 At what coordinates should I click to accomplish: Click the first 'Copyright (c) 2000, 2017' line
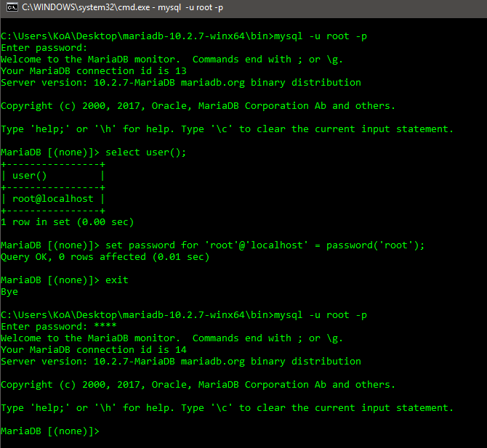(x=198, y=106)
